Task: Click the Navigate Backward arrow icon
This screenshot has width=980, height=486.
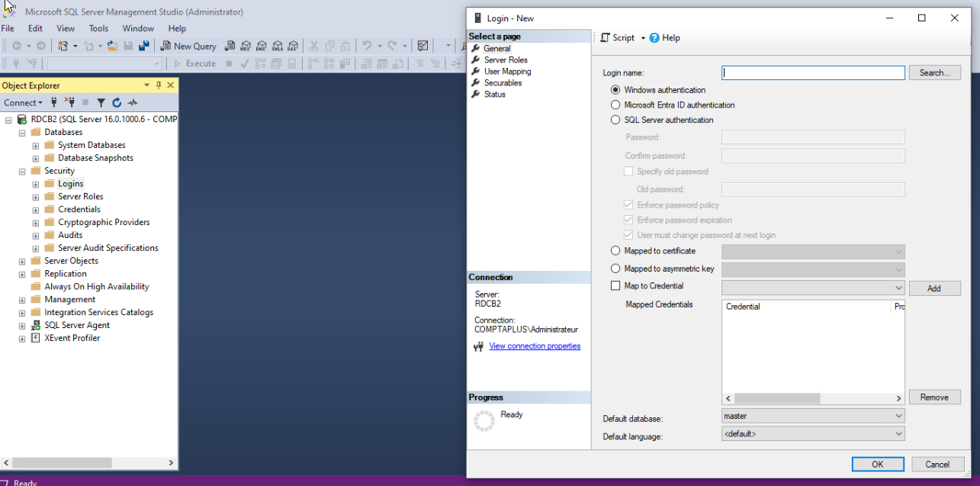Action: coord(17,46)
